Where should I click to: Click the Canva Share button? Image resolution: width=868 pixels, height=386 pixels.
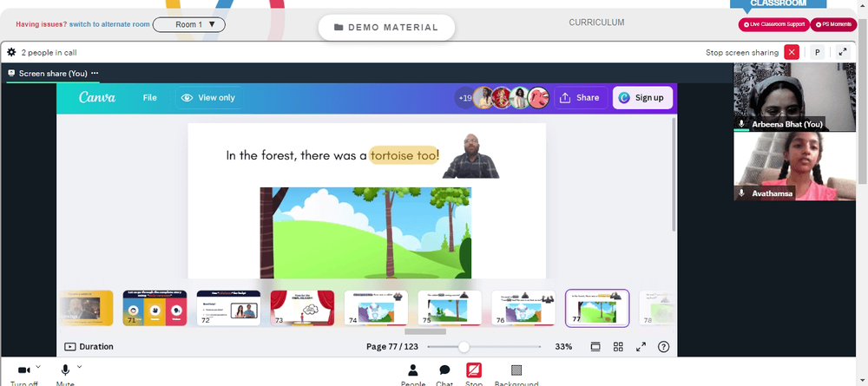pos(580,98)
